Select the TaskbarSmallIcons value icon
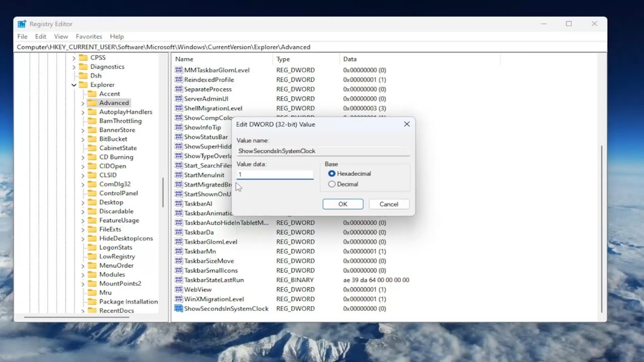This screenshot has height=362, width=644. coord(179,270)
